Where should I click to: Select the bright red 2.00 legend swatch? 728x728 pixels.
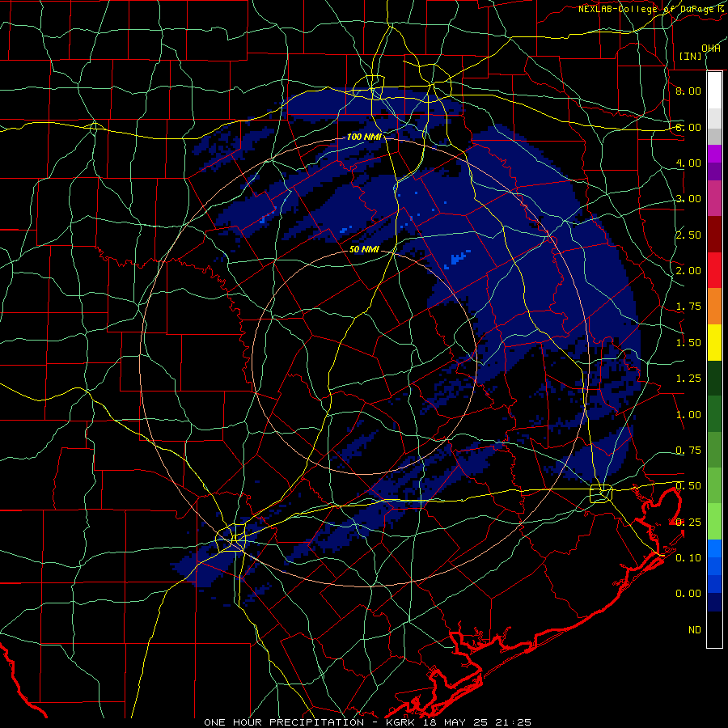(714, 270)
